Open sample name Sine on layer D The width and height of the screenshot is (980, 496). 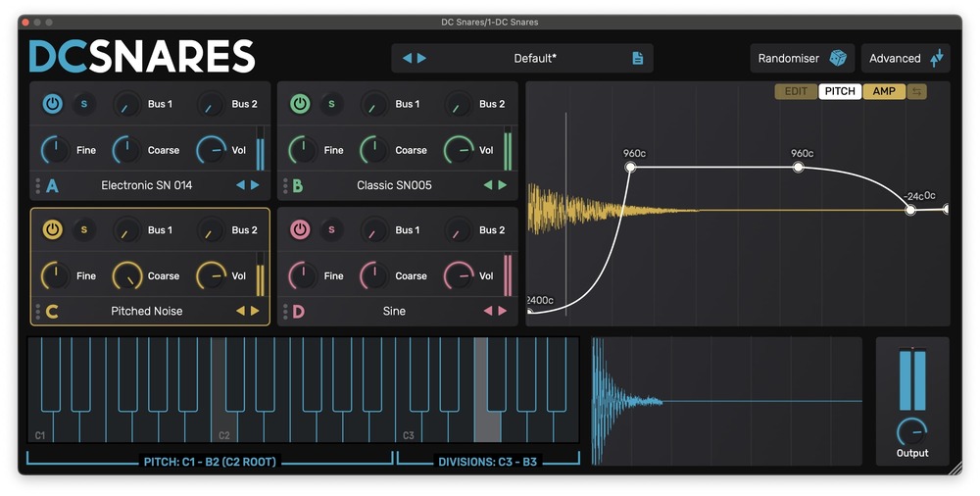394,311
